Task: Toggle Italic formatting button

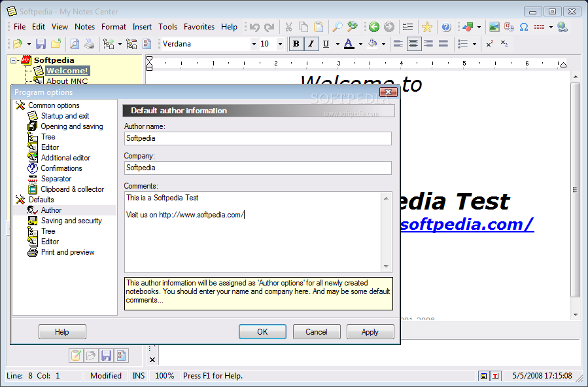Action: [x=311, y=44]
